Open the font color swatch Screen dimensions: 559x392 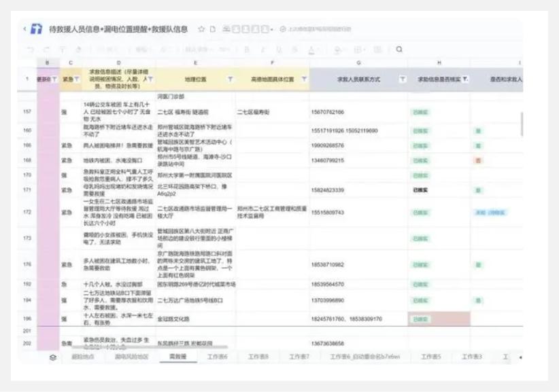click(x=312, y=49)
